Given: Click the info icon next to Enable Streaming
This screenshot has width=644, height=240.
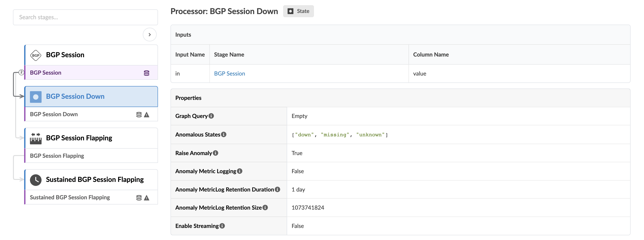Looking at the screenshot, I should click(x=222, y=226).
